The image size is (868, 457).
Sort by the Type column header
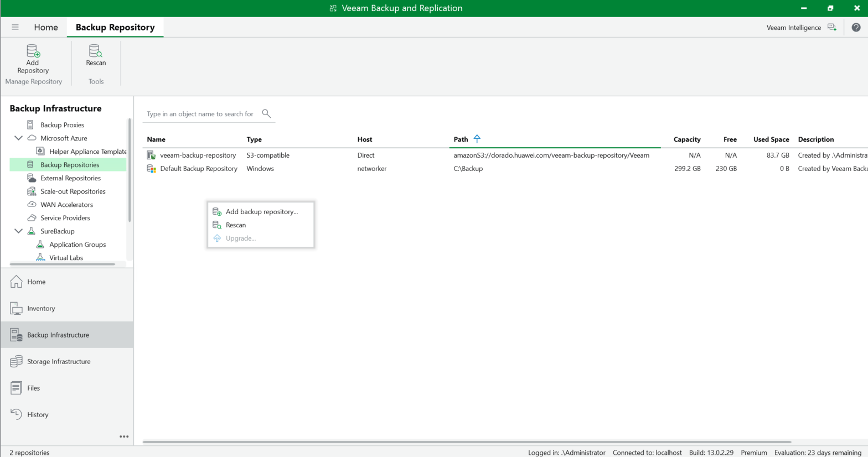coord(254,139)
